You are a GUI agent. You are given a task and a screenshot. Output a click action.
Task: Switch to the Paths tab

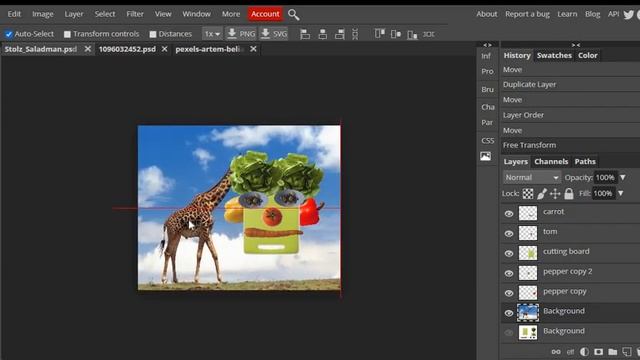[585, 162]
